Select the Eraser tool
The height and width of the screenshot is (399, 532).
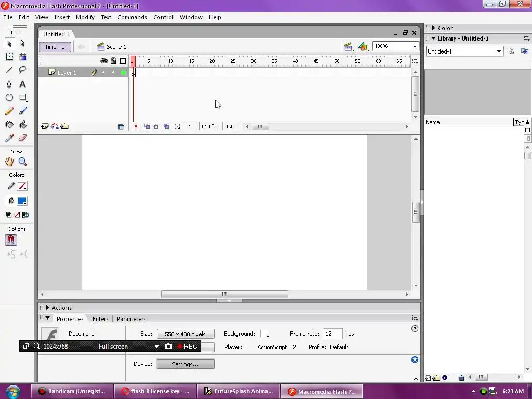pos(23,138)
